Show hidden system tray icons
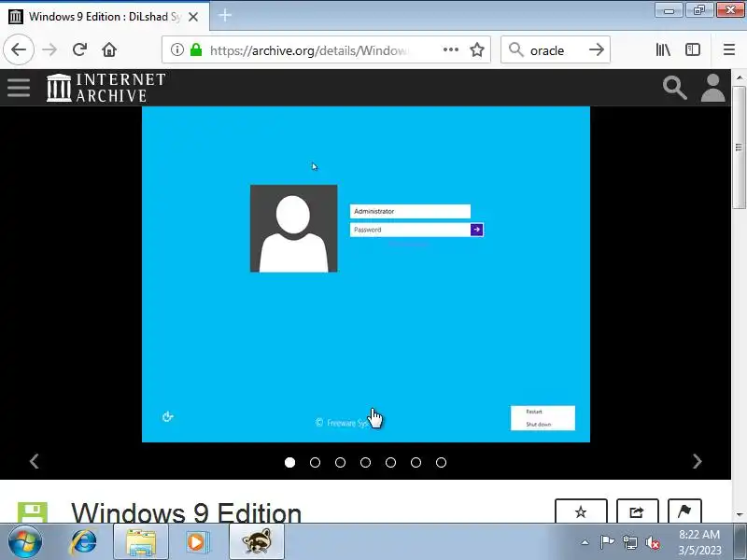 point(585,542)
